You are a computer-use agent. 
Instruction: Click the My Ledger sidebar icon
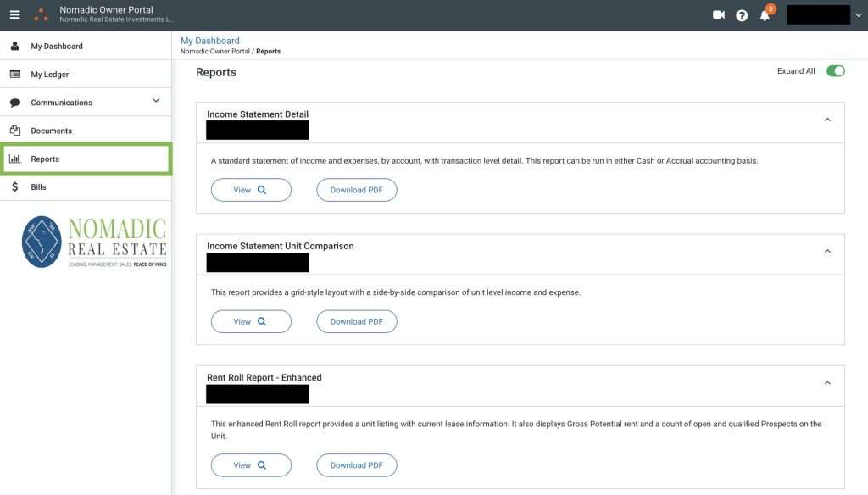[x=15, y=75]
